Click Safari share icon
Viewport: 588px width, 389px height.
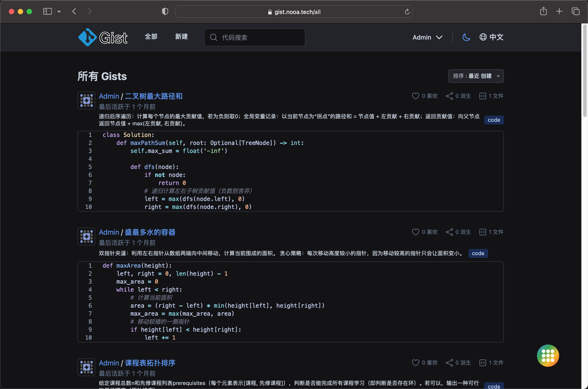pyautogui.click(x=543, y=11)
